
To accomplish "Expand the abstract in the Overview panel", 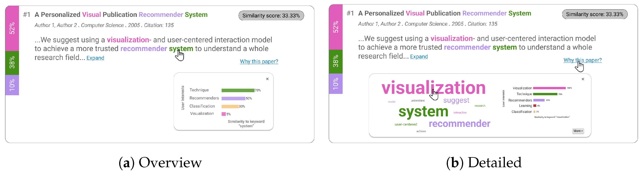I will click(95, 58).
